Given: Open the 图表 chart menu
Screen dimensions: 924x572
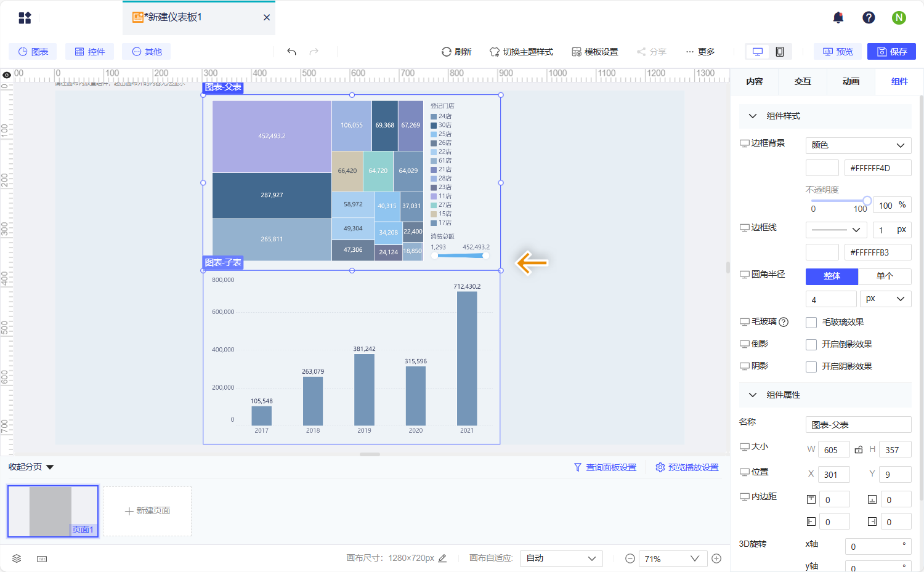Looking at the screenshot, I should pos(33,52).
